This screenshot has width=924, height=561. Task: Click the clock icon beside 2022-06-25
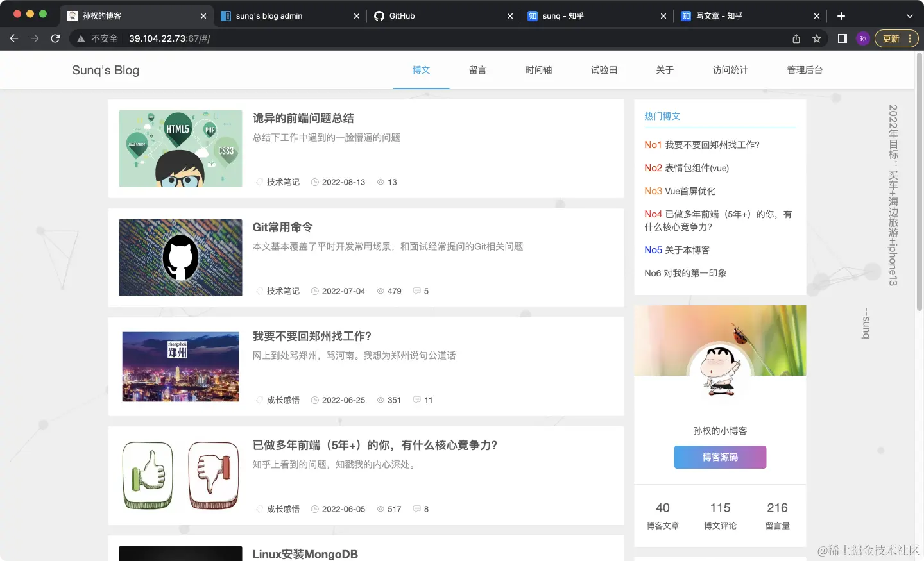point(315,400)
